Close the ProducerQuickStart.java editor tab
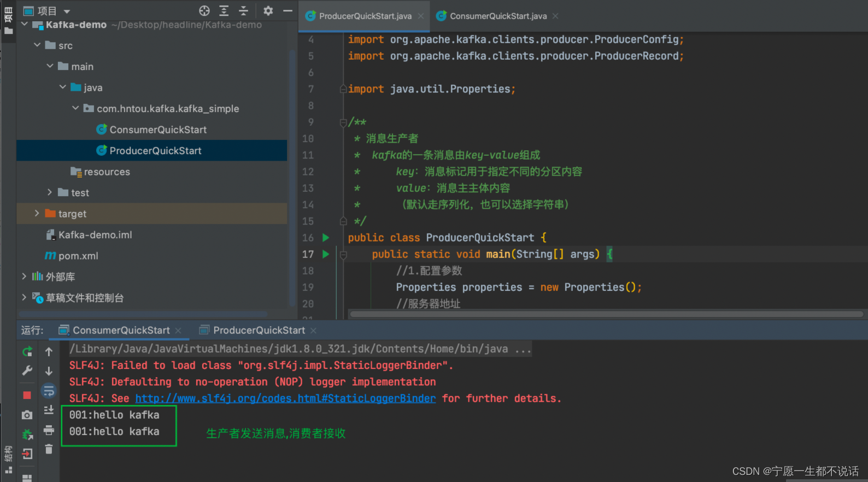Image resolution: width=868 pixels, height=482 pixels. click(421, 16)
